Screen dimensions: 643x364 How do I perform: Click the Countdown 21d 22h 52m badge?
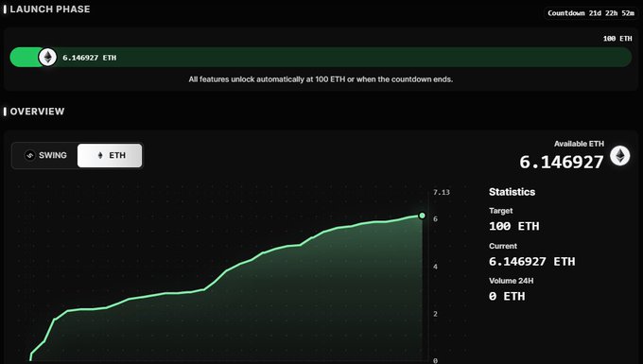(590, 13)
